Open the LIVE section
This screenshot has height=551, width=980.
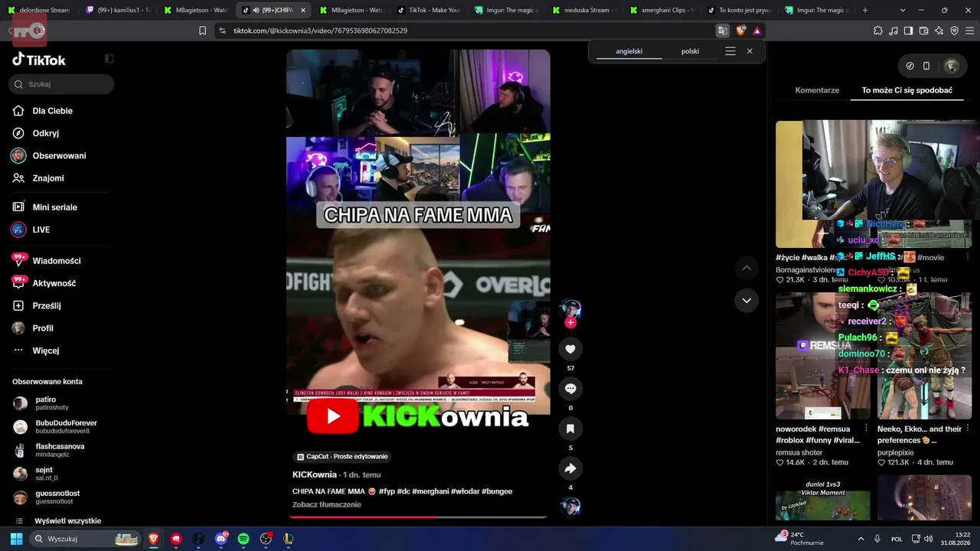[x=41, y=230]
